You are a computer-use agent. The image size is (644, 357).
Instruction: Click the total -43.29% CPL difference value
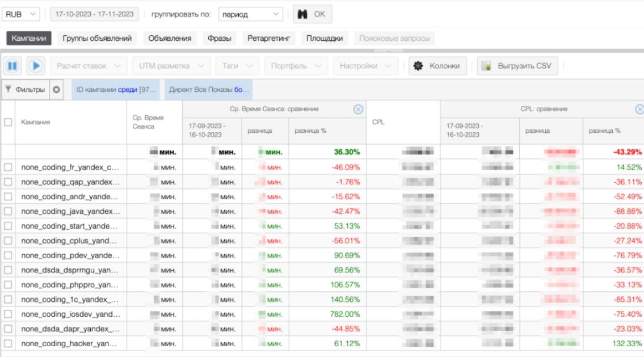[627, 152]
